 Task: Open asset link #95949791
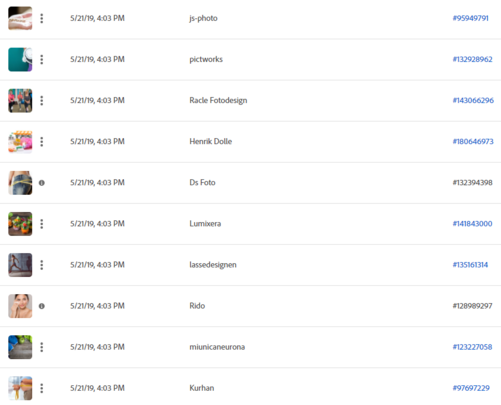(x=470, y=18)
